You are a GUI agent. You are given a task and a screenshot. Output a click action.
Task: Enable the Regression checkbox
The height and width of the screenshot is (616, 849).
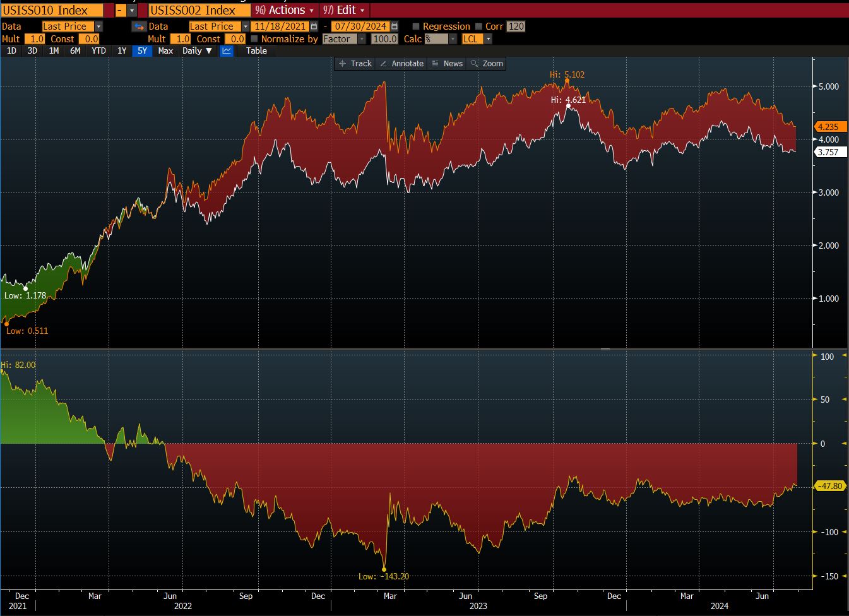tap(415, 27)
